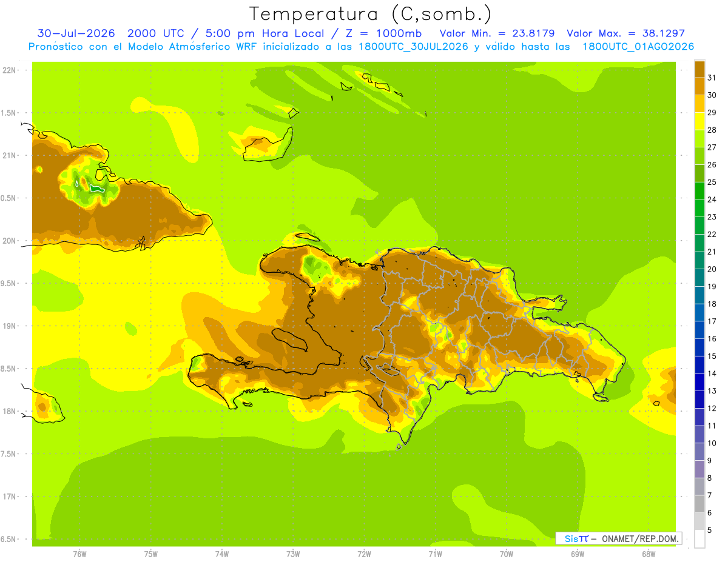Screen dimensions: 728x562
Task: Click the '73W' longitude axis label
Action: pyautogui.click(x=293, y=554)
